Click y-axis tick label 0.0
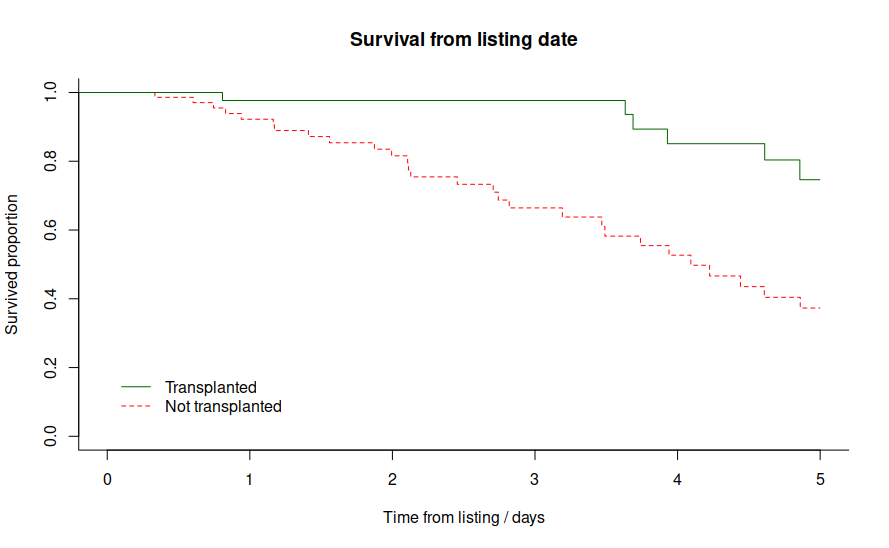This screenshot has width=889, height=548. point(51,437)
